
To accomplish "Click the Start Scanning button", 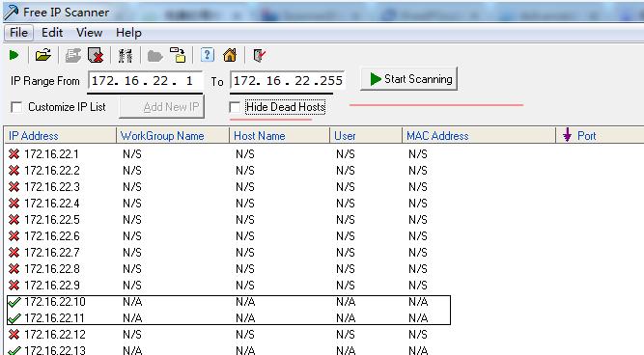I will click(x=409, y=79).
